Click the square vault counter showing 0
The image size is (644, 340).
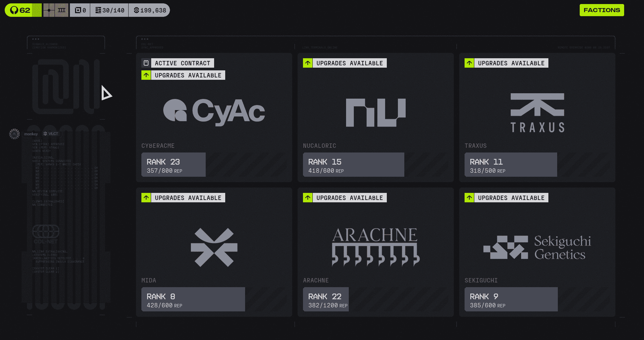point(80,10)
